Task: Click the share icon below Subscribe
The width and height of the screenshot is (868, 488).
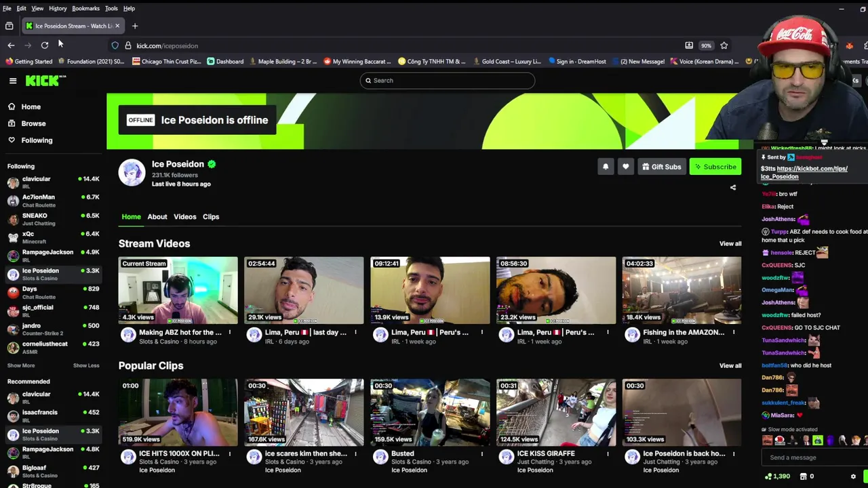Action: pyautogui.click(x=733, y=188)
